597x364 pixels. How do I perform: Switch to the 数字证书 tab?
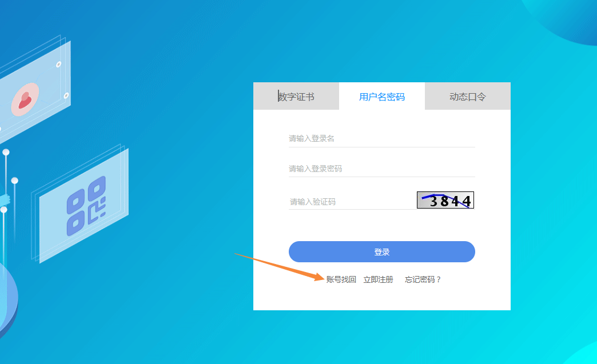[x=296, y=97]
